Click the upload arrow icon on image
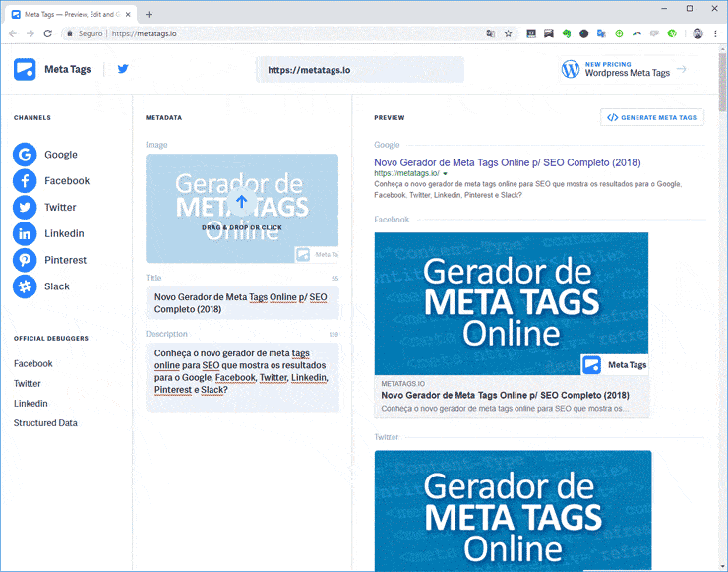Screen dimensions: 728x572 [x=241, y=202]
